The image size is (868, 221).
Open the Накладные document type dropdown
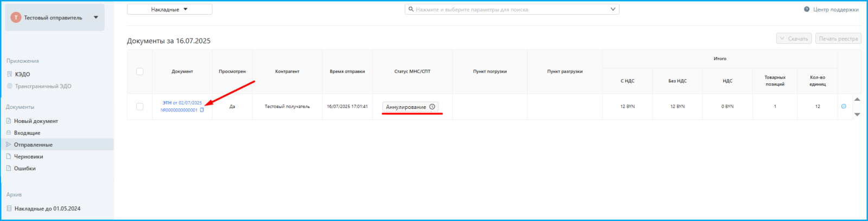[x=169, y=9]
